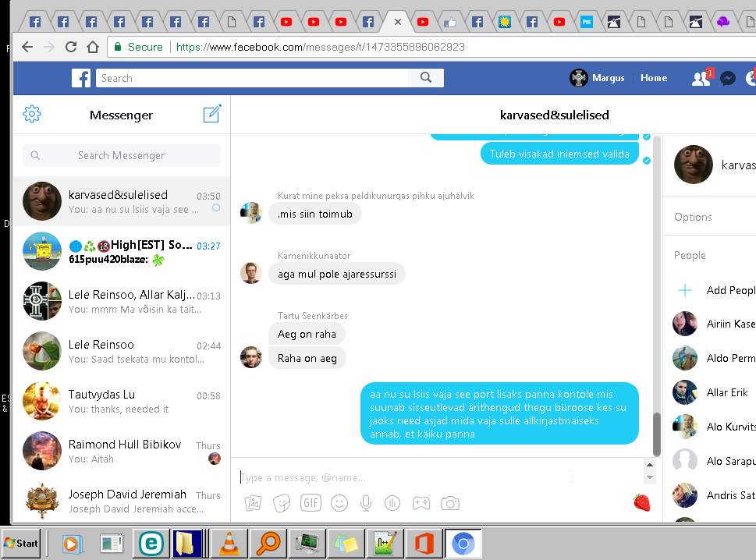Select Aldo Perm in People list

[x=714, y=358]
